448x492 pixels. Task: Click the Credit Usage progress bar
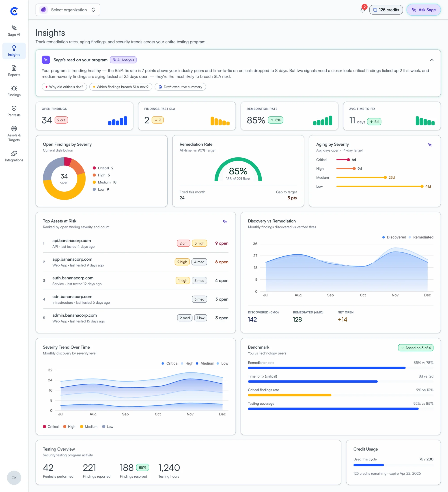pyautogui.click(x=393, y=465)
